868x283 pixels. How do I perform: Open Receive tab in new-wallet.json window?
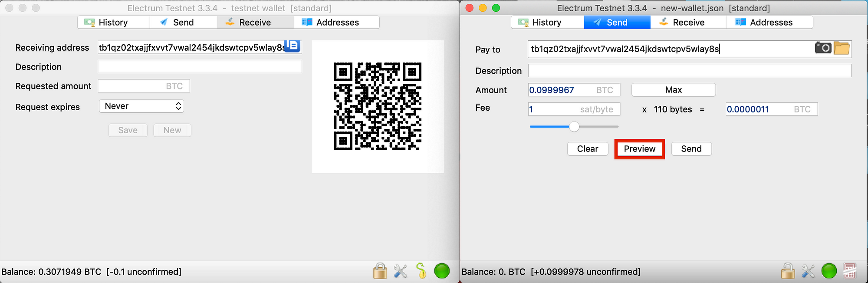point(689,22)
